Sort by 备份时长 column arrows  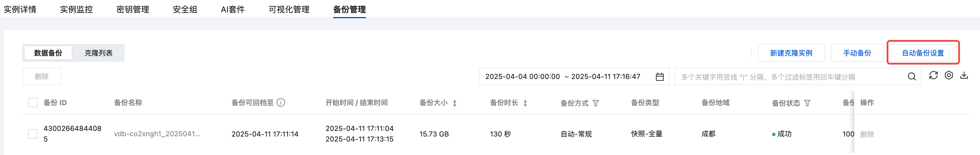525,103
